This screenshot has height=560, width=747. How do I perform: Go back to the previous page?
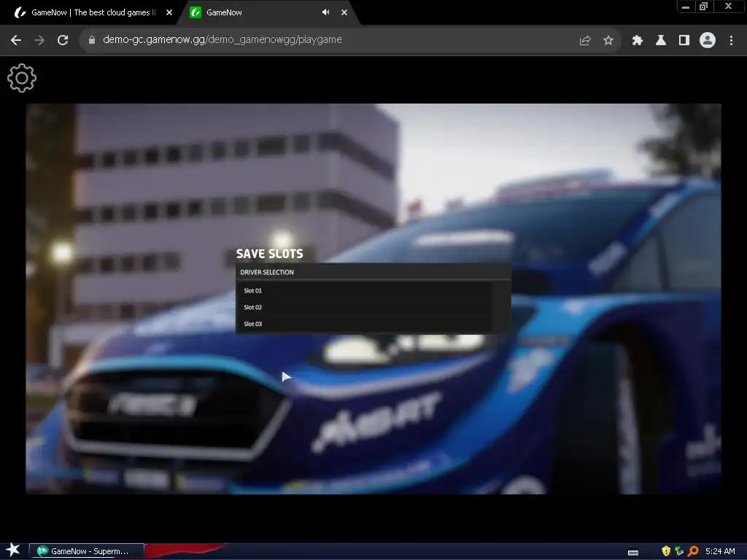tap(16, 40)
